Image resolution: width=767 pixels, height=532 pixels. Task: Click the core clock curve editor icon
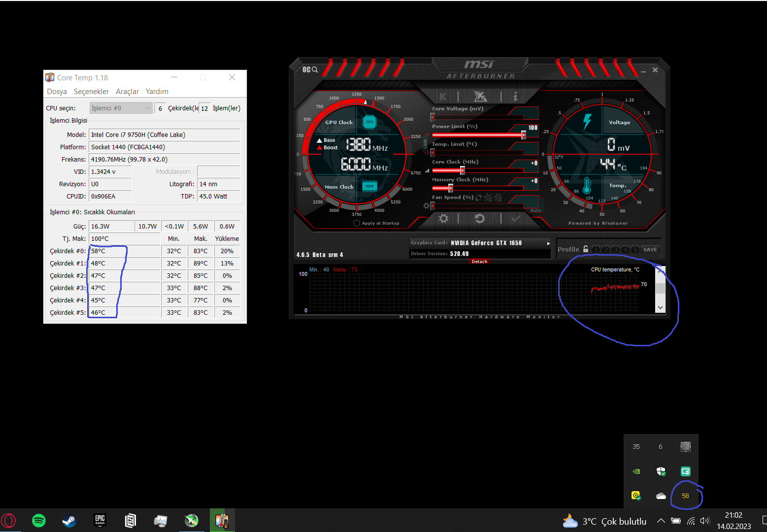427,170
